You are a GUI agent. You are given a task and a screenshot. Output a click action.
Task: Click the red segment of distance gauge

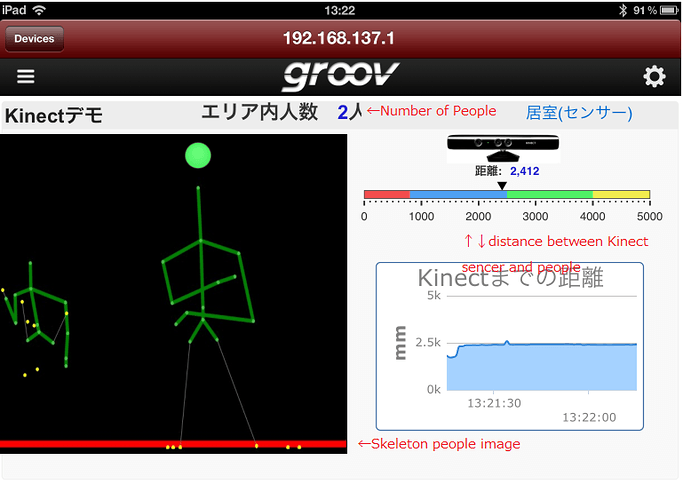point(387,194)
